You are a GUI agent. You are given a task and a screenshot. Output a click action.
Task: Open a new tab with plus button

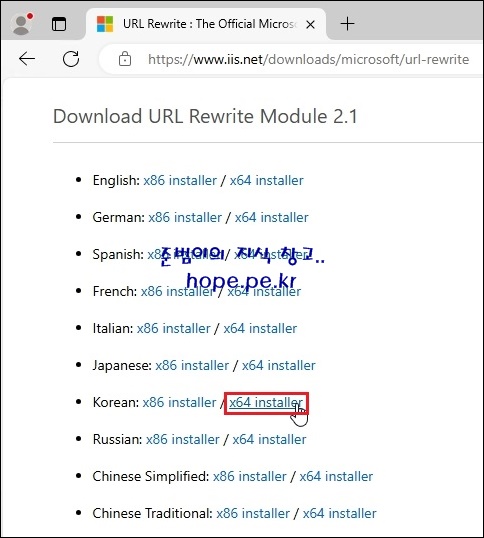347,24
